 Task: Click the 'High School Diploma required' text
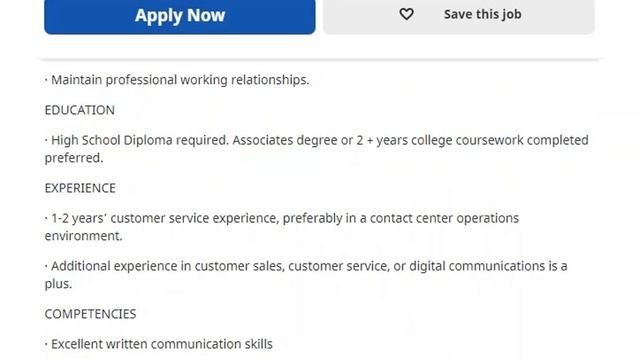[x=140, y=140]
